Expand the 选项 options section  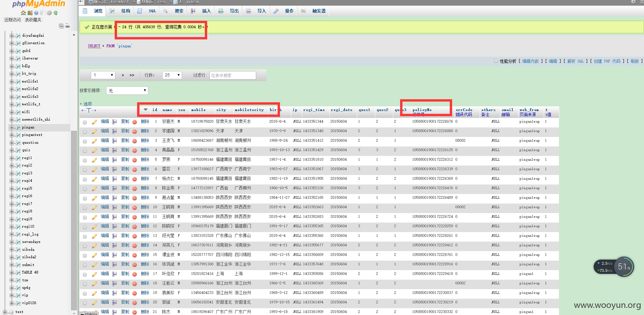(x=86, y=104)
